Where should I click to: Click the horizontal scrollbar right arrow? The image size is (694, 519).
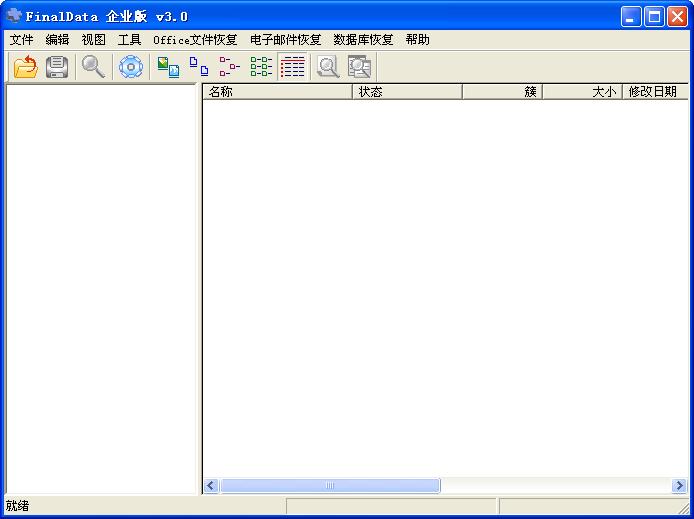click(x=679, y=485)
